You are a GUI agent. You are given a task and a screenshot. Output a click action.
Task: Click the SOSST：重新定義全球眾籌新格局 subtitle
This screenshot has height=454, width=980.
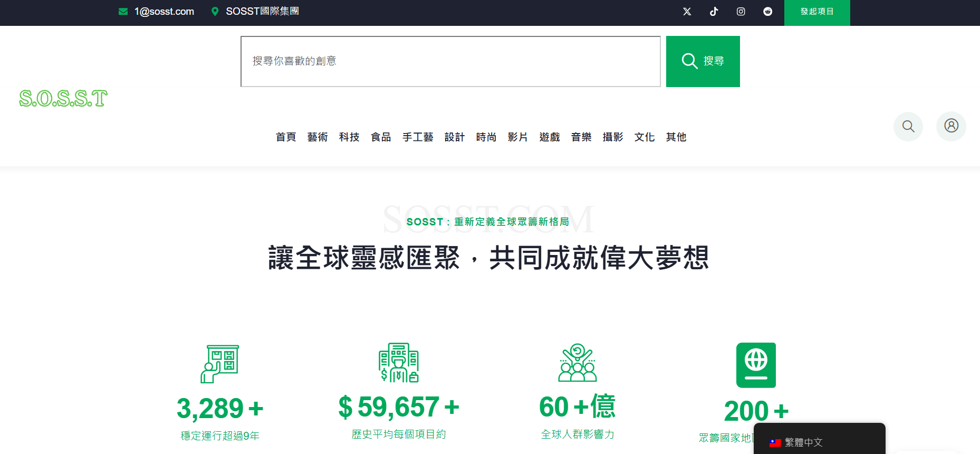tap(488, 222)
